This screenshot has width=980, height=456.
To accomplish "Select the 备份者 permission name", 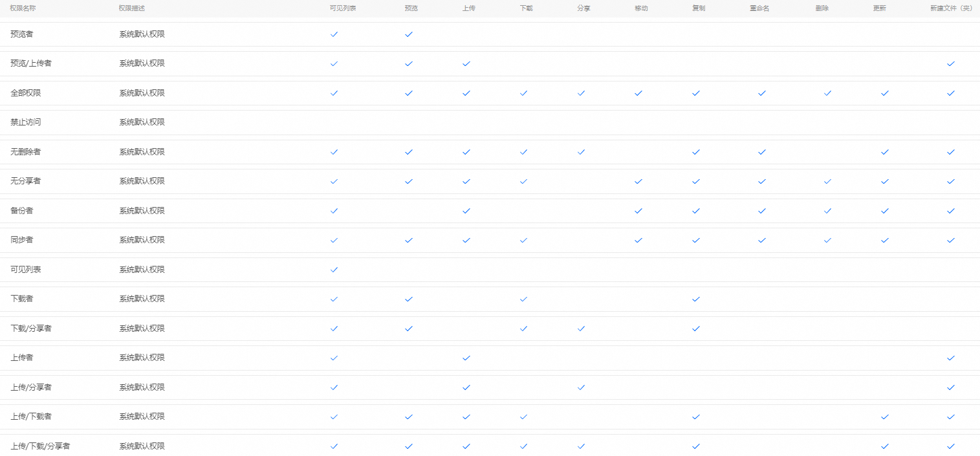I will pos(22,211).
